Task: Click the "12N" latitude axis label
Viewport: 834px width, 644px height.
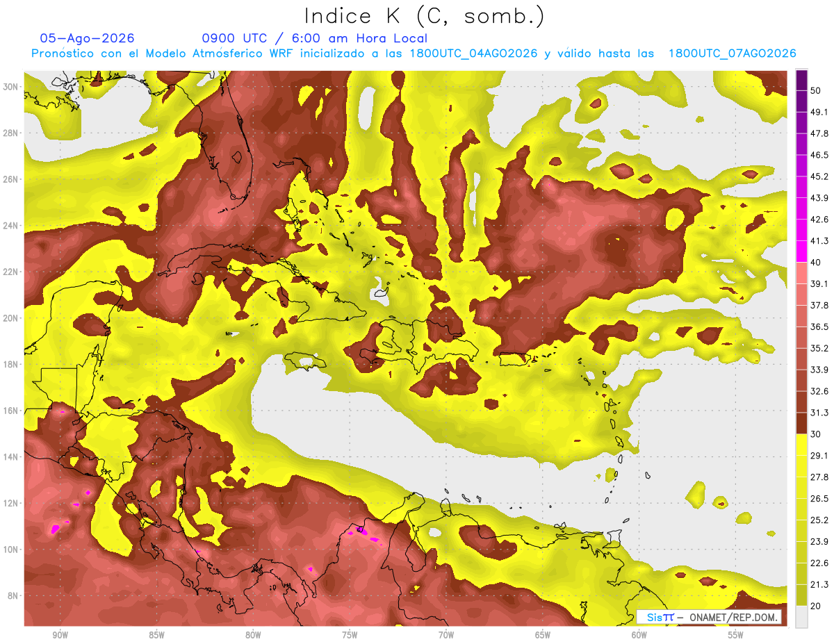Action: click(10, 503)
